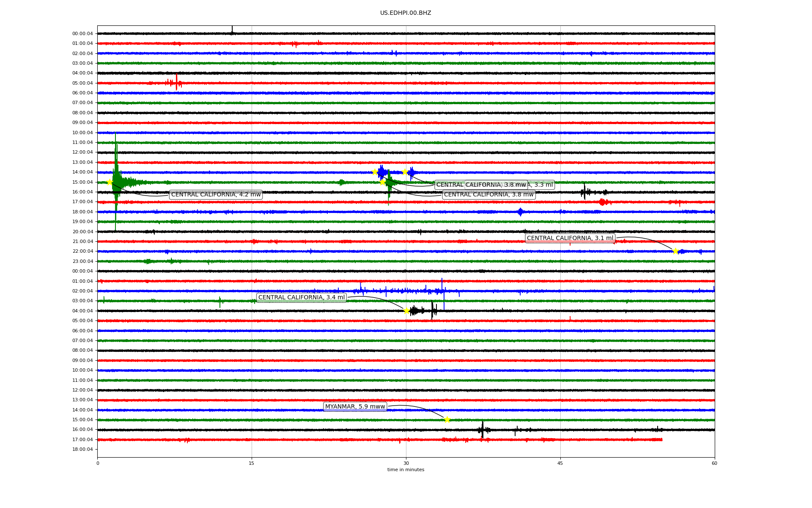Viewport: 812px width, 508px height.
Task: Click the 15 tick on the x-axis
Action: coord(252,463)
